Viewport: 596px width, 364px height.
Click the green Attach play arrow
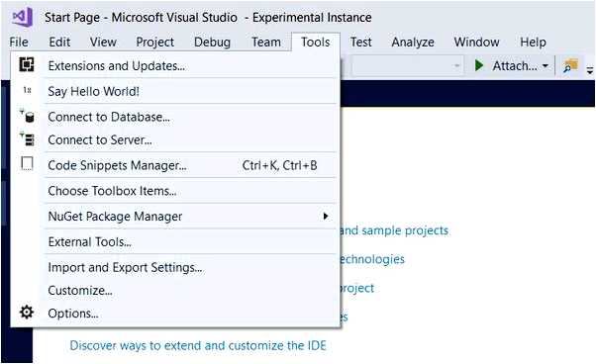pyautogui.click(x=479, y=65)
